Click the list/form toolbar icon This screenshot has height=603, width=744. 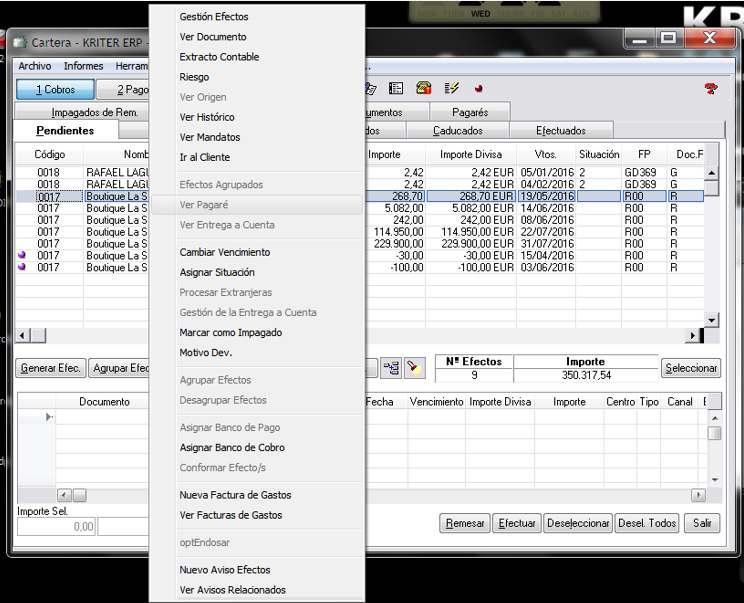click(x=396, y=88)
